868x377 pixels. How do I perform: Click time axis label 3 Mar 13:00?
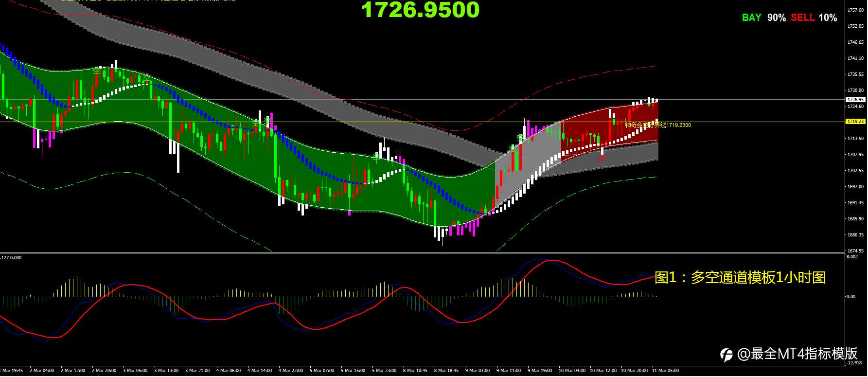coord(167,371)
